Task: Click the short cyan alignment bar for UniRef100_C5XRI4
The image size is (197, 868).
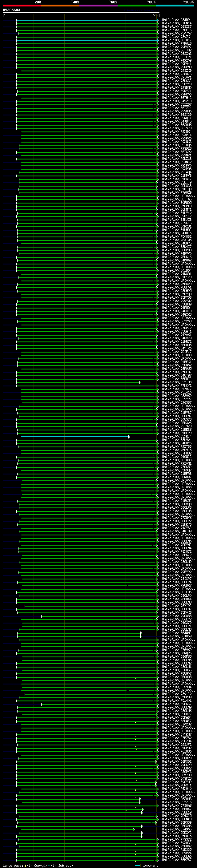Action: pos(75,437)
